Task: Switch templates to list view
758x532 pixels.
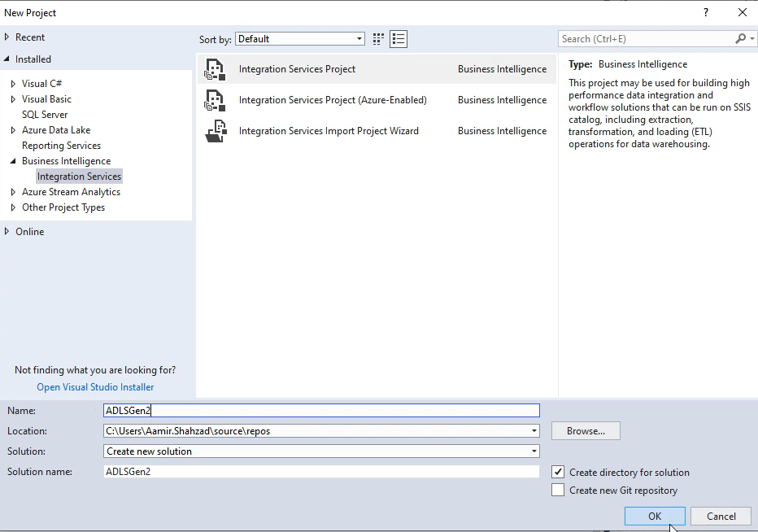Action: pos(398,38)
